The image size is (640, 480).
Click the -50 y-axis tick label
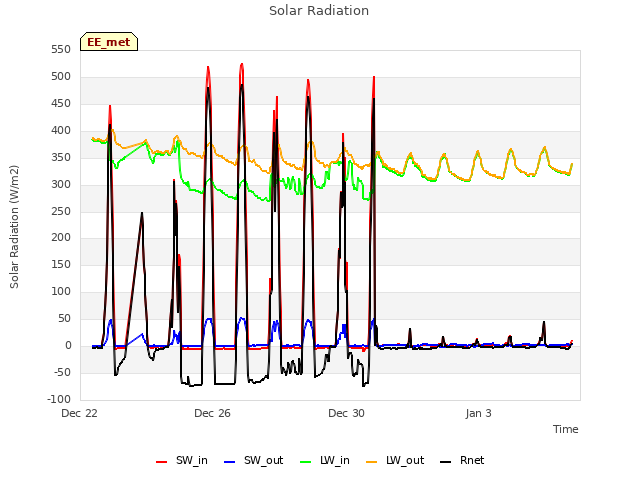pyautogui.click(x=62, y=372)
